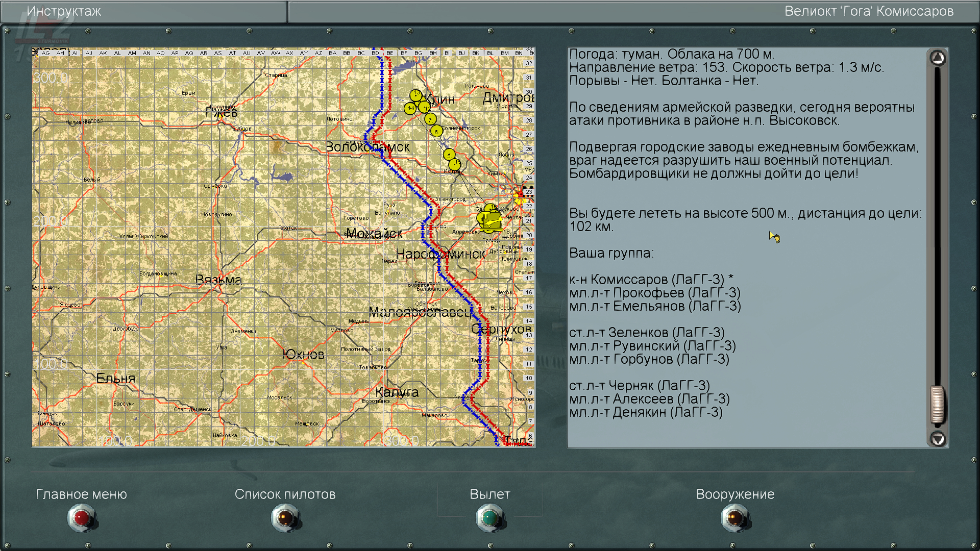Click Москва star marker on map
The width and height of the screenshot is (980, 551).
[x=520, y=194]
